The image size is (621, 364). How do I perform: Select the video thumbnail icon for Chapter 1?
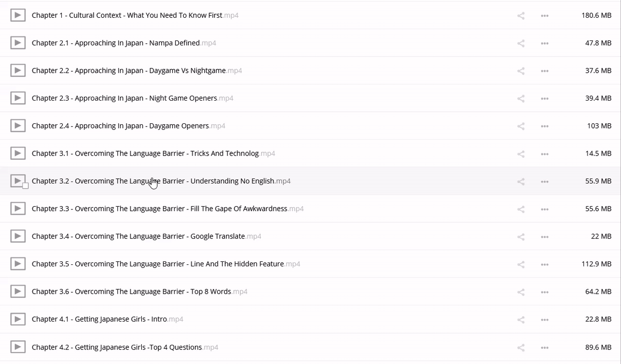(x=18, y=15)
